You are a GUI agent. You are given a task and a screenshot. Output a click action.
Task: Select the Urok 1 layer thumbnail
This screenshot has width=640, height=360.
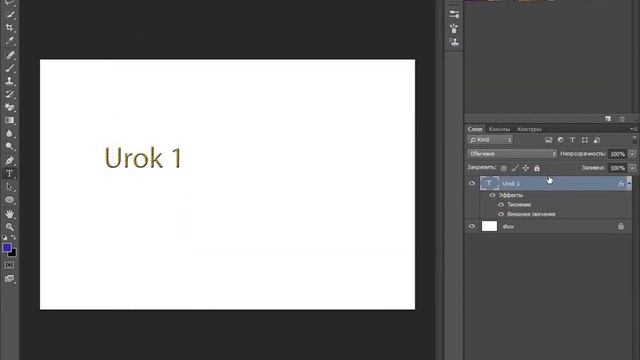coord(489,183)
